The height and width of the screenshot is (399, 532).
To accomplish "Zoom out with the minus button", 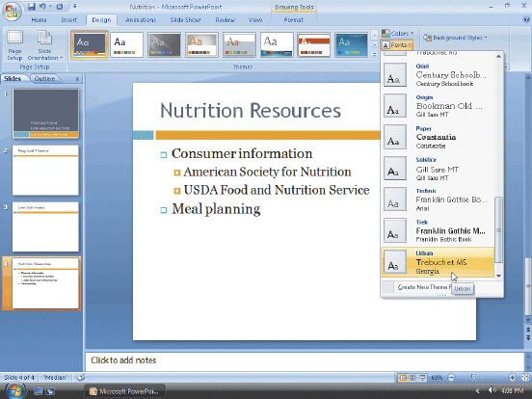I will 451,377.
